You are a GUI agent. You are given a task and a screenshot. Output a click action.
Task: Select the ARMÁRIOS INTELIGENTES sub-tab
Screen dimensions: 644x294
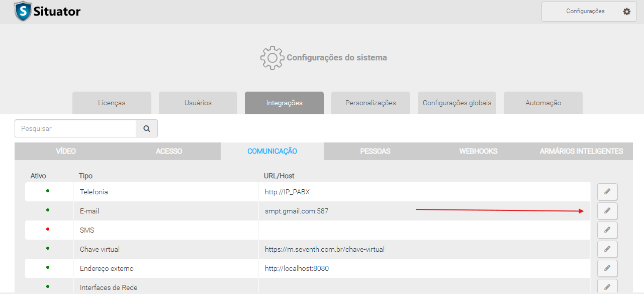581,151
